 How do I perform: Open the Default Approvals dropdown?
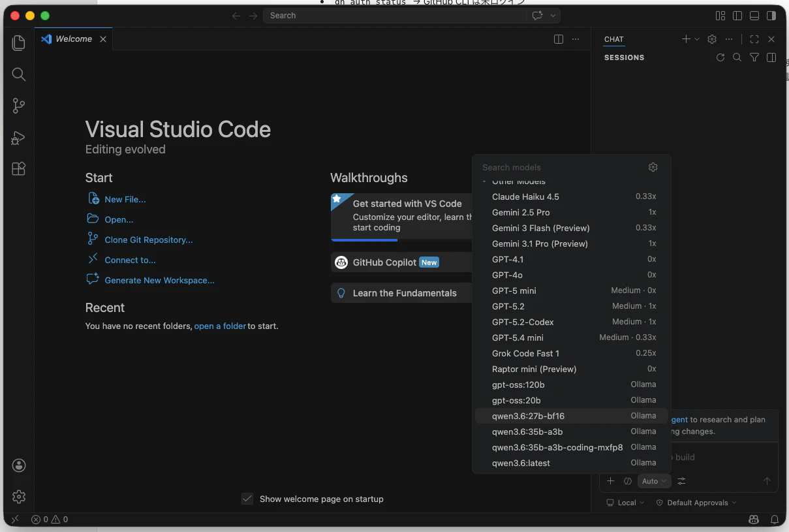(696, 503)
